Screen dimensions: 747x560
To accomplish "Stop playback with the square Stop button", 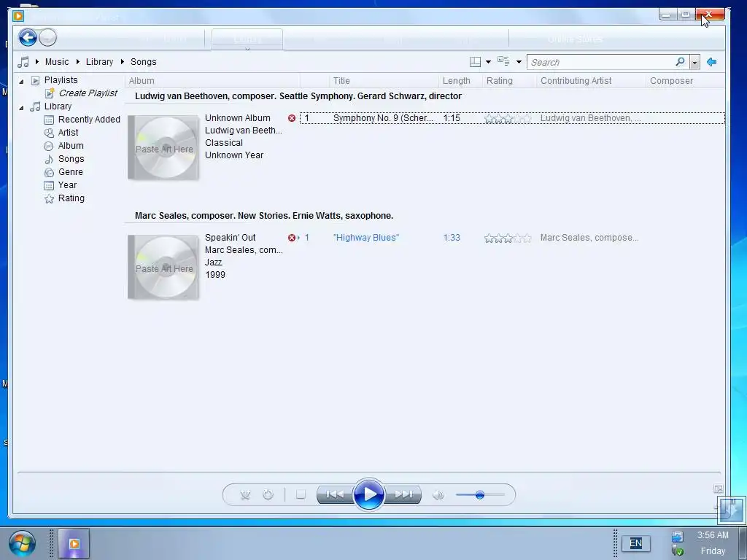I will coord(301,495).
